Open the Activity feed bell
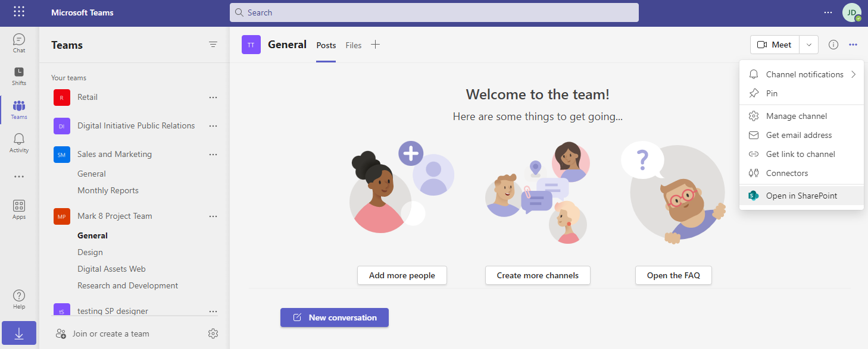The image size is (868, 349). click(x=19, y=143)
